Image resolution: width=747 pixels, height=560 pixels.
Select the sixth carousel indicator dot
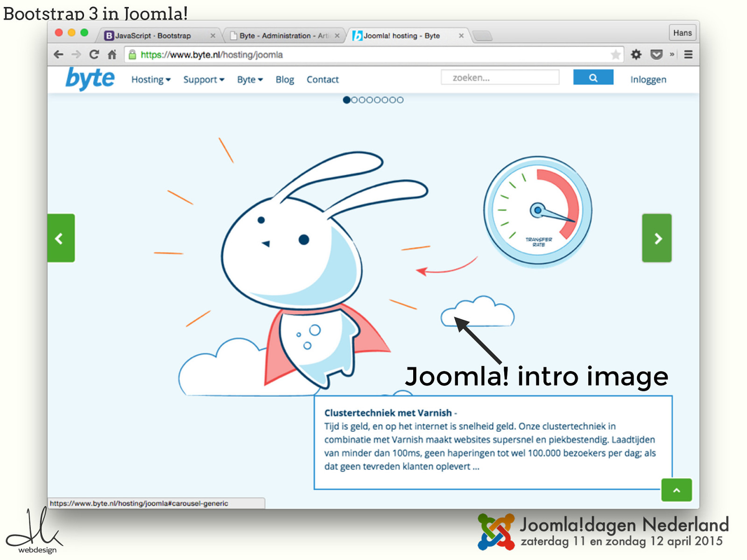click(x=385, y=100)
